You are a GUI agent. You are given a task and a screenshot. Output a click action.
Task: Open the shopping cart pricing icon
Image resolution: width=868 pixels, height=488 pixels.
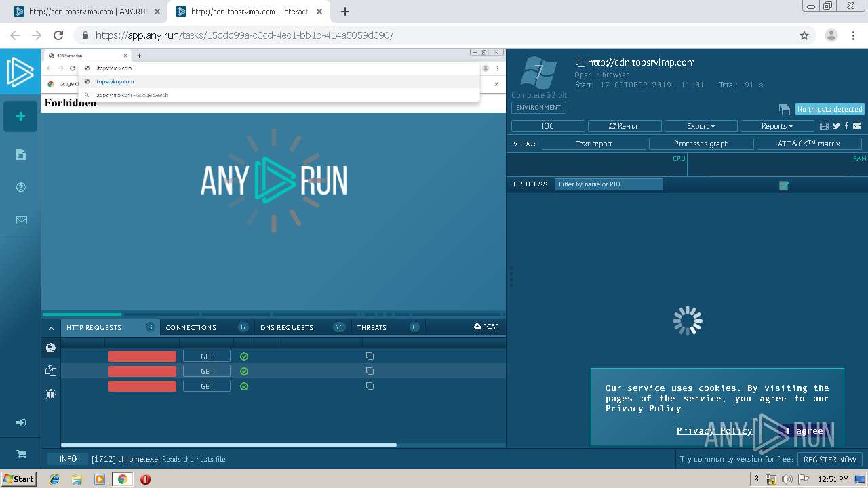pos(21,454)
